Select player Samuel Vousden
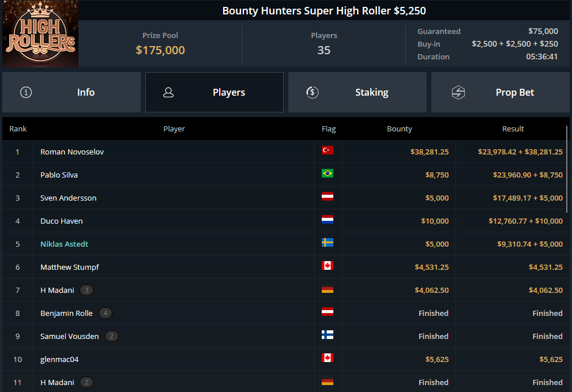Image resolution: width=572 pixels, height=392 pixels. (69, 336)
